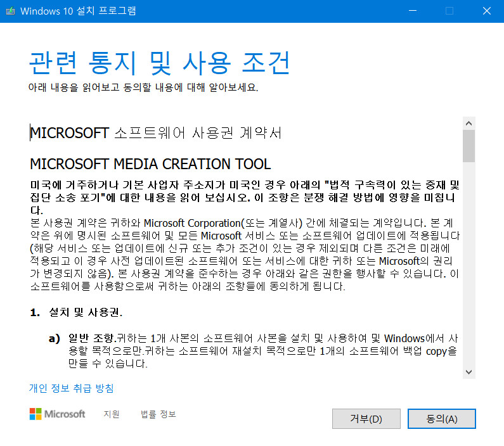Screen dimensions: 504x446
Task: Click the clause text 'a) 일반 조항'
Action: 82,338
